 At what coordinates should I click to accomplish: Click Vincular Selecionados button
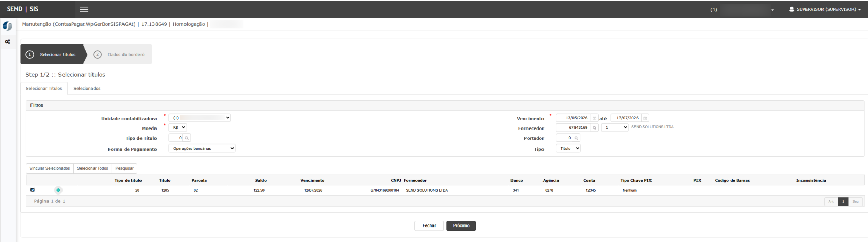pos(50,168)
